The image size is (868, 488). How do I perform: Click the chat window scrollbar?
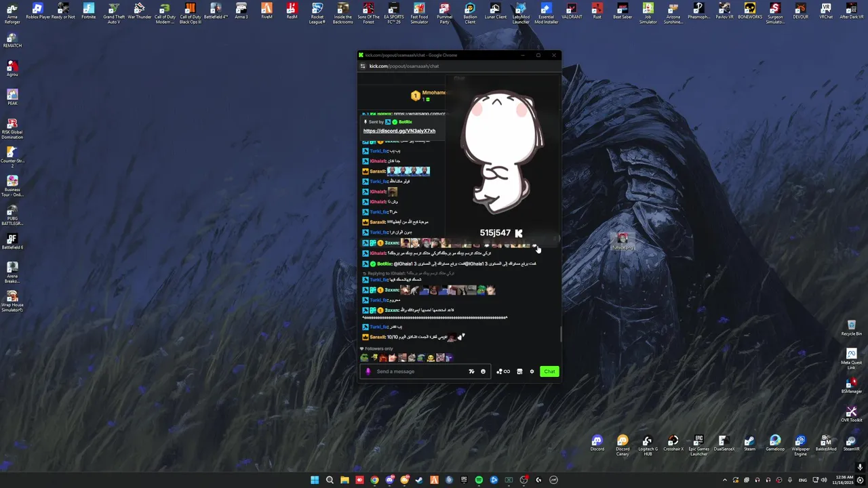click(560, 335)
